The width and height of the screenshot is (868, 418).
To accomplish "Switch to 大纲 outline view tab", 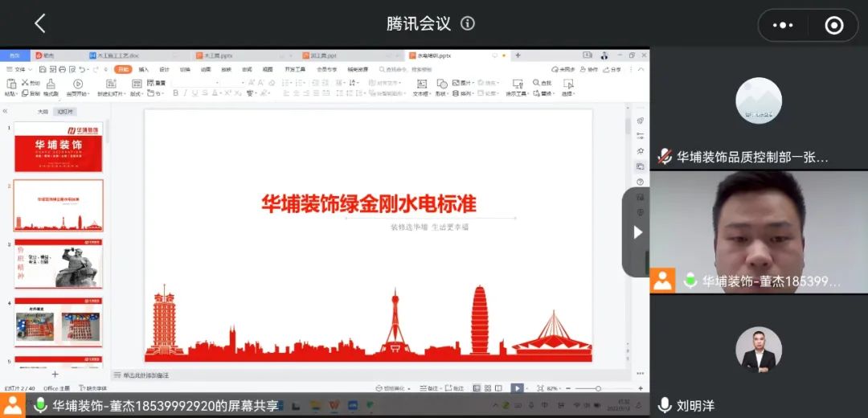I will [x=43, y=112].
